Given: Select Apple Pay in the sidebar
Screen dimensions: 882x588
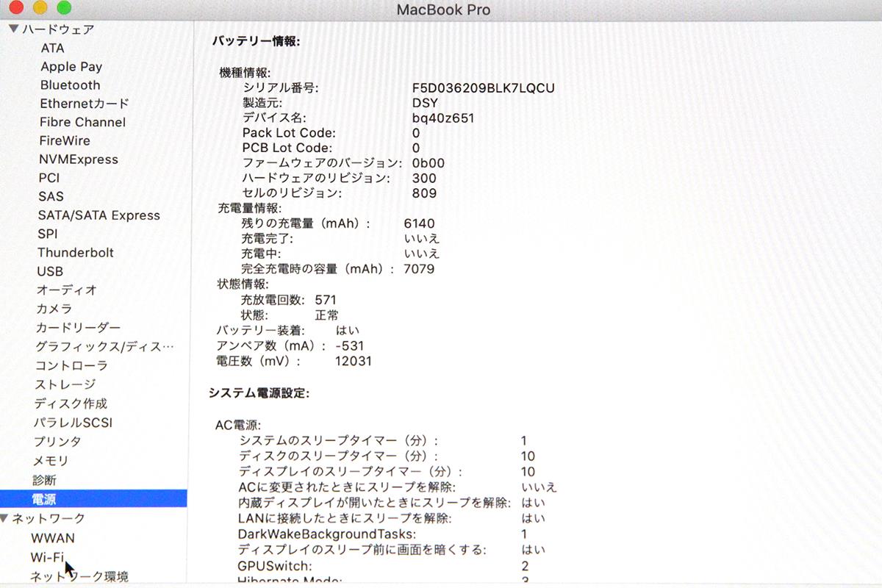Looking at the screenshot, I should 71,66.
